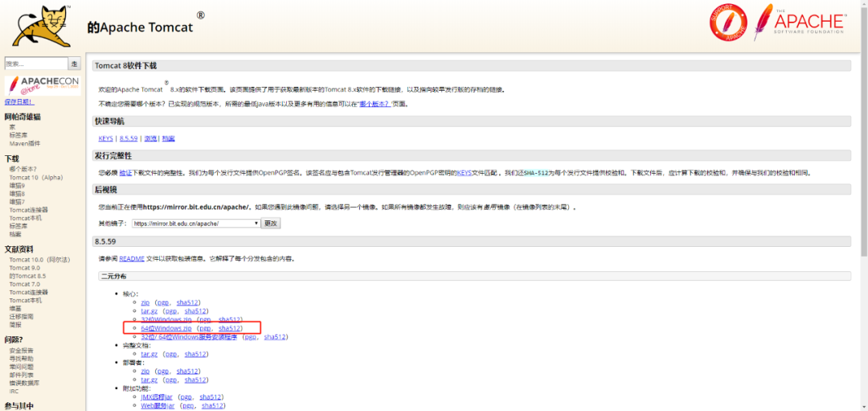Click the Support Apache round badge

coord(728,23)
